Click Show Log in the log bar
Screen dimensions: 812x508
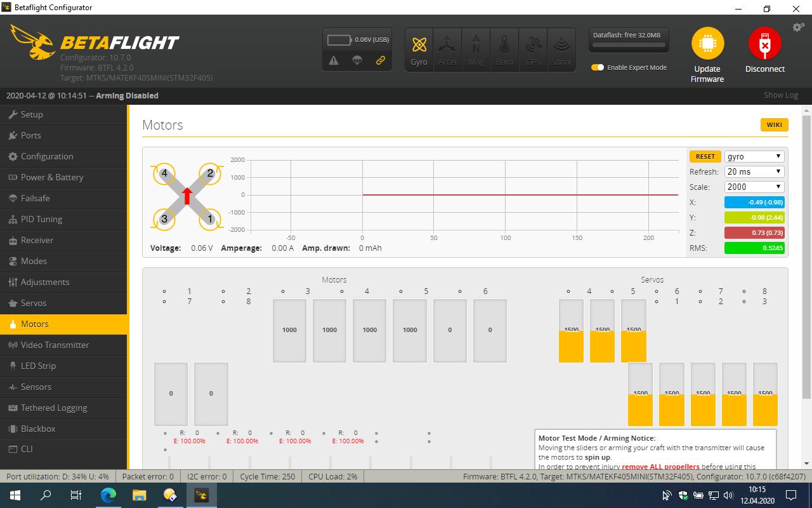pyautogui.click(x=780, y=95)
